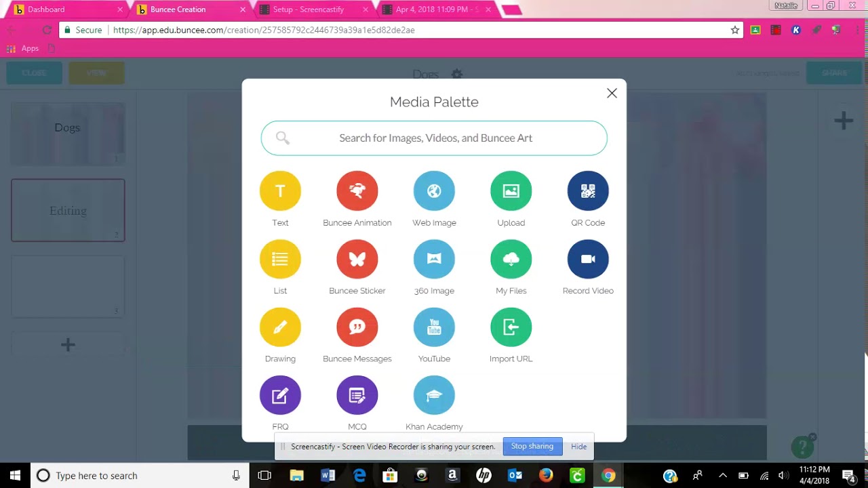Open Firefox from the taskbar

coord(546,475)
